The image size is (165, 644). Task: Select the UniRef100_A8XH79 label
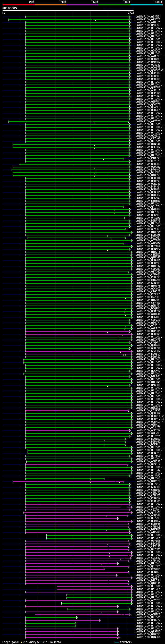pos(148,340)
